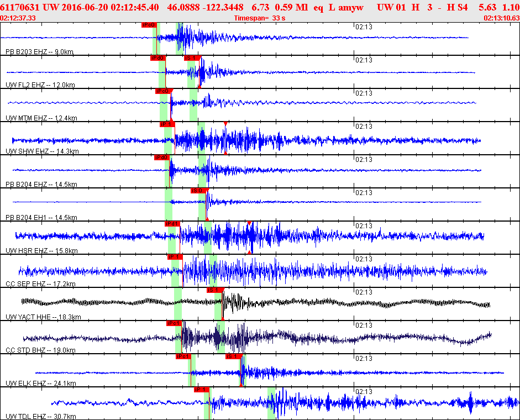The image size is (520, 420).
Task: Click the green S-window band on UW MTM trace
Action: point(193,105)
